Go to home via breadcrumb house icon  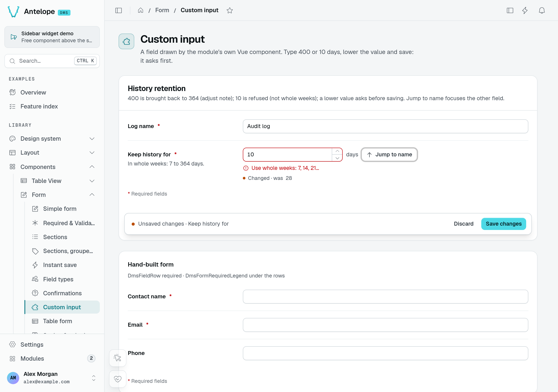click(140, 10)
